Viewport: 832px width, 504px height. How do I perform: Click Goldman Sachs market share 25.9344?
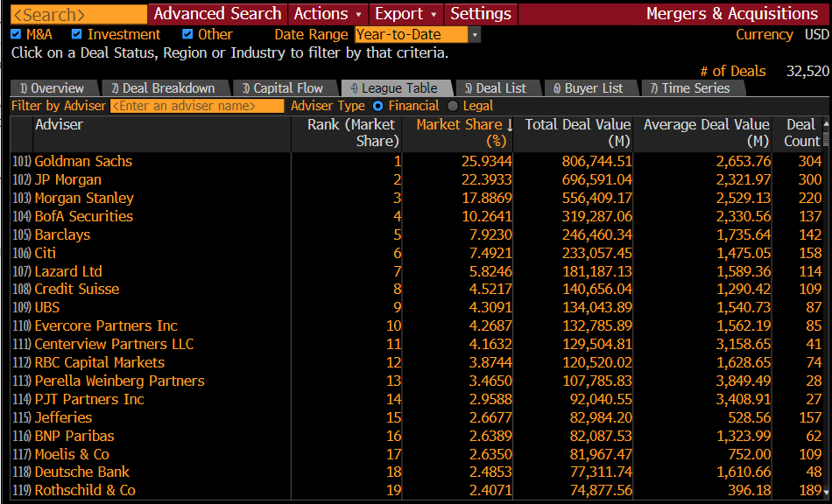tap(487, 161)
